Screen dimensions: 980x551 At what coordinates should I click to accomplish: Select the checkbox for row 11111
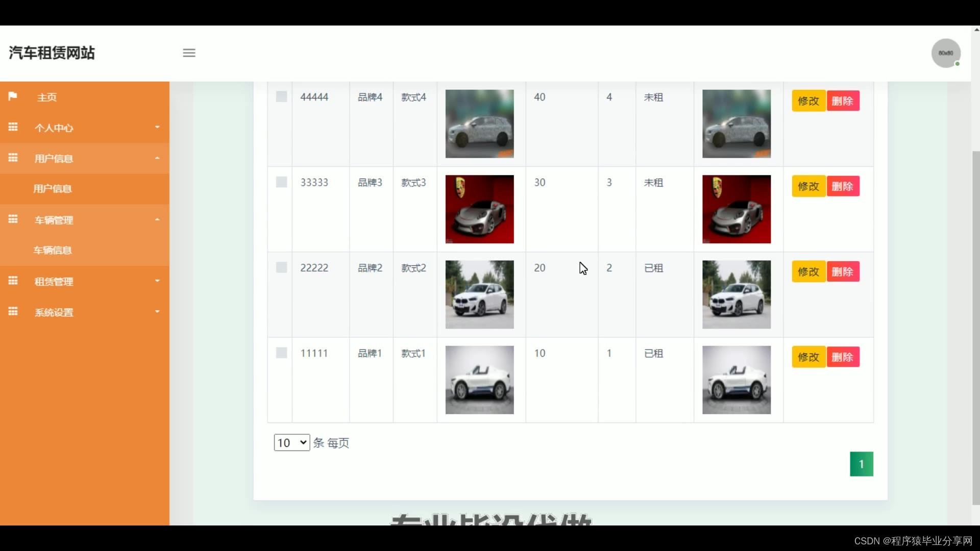[x=281, y=353]
